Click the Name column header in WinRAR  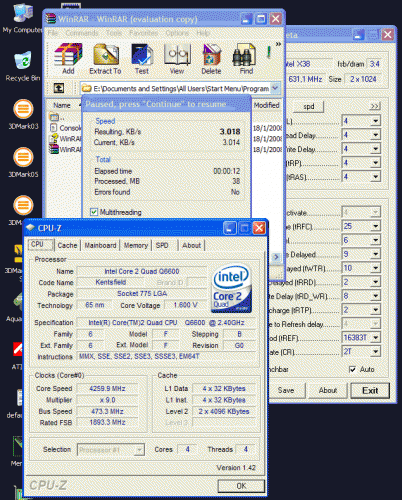point(64,105)
